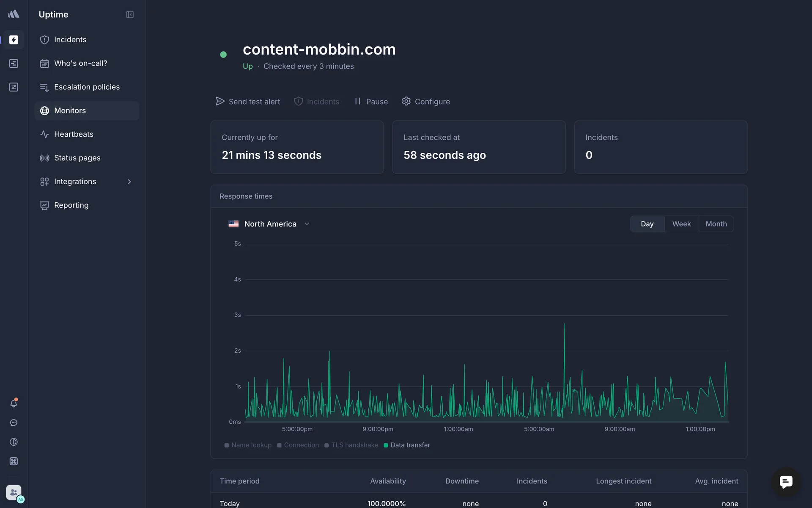Click the Send test alert icon
The height and width of the screenshot is (508, 812).
coord(220,101)
